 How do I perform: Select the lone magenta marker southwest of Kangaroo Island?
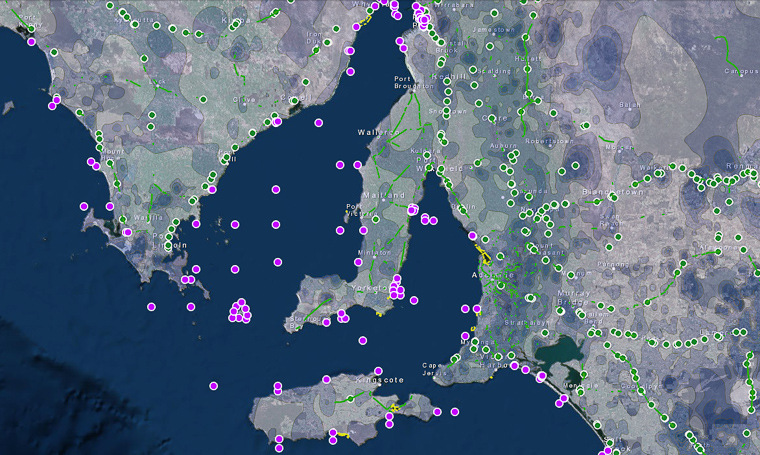point(213,386)
